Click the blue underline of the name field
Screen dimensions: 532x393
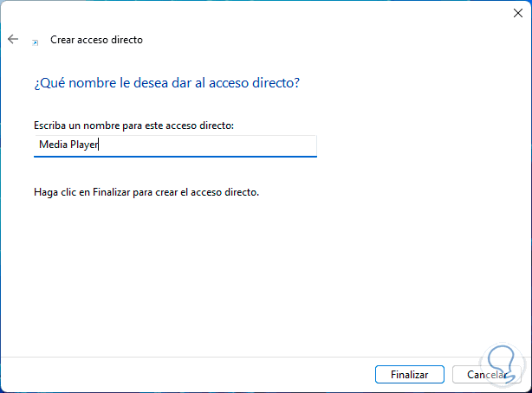(175, 157)
